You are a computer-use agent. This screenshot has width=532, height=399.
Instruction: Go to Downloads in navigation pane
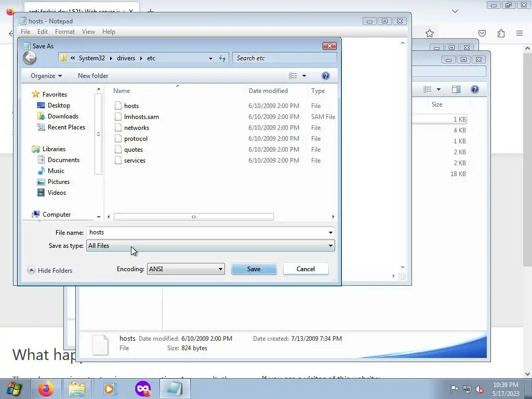click(63, 116)
